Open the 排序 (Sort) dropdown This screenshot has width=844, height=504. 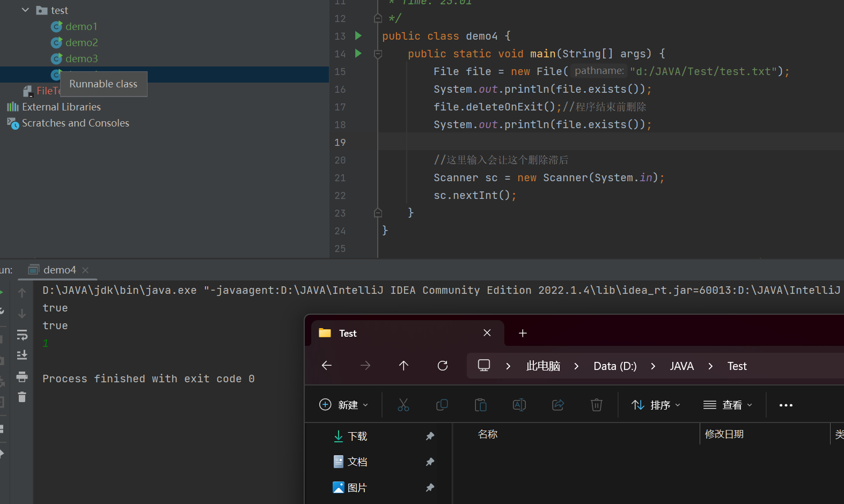pos(656,405)
